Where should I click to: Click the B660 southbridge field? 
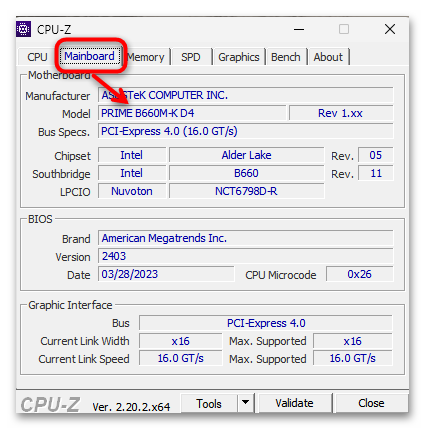[x=247, y=173]
